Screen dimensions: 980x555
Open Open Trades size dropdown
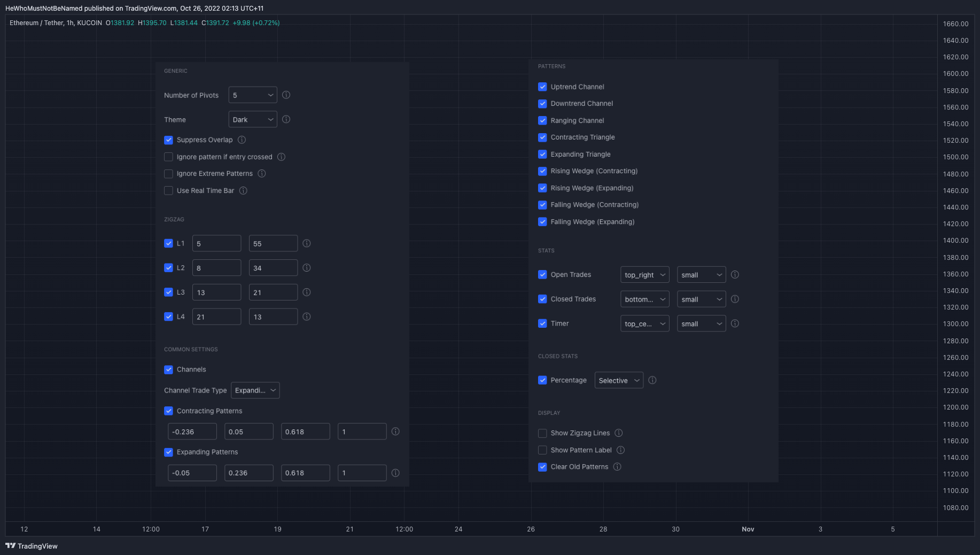[701, 275]
